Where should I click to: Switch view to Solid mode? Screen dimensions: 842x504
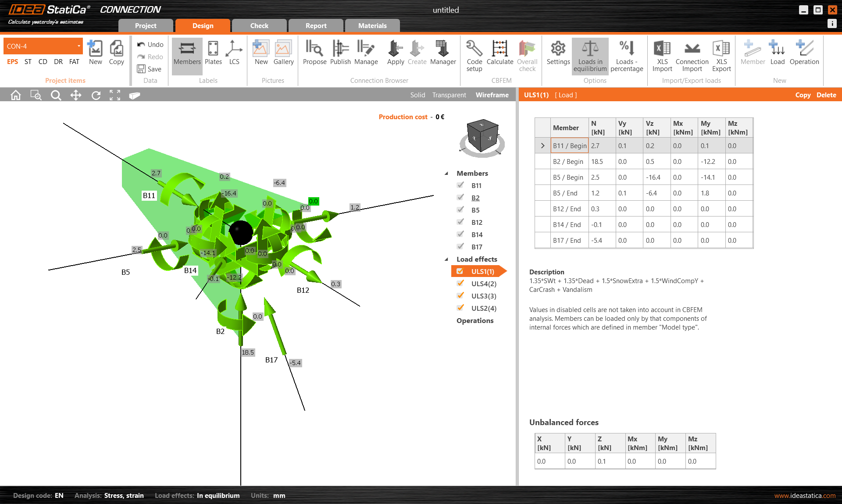click(x=417, y=95)
